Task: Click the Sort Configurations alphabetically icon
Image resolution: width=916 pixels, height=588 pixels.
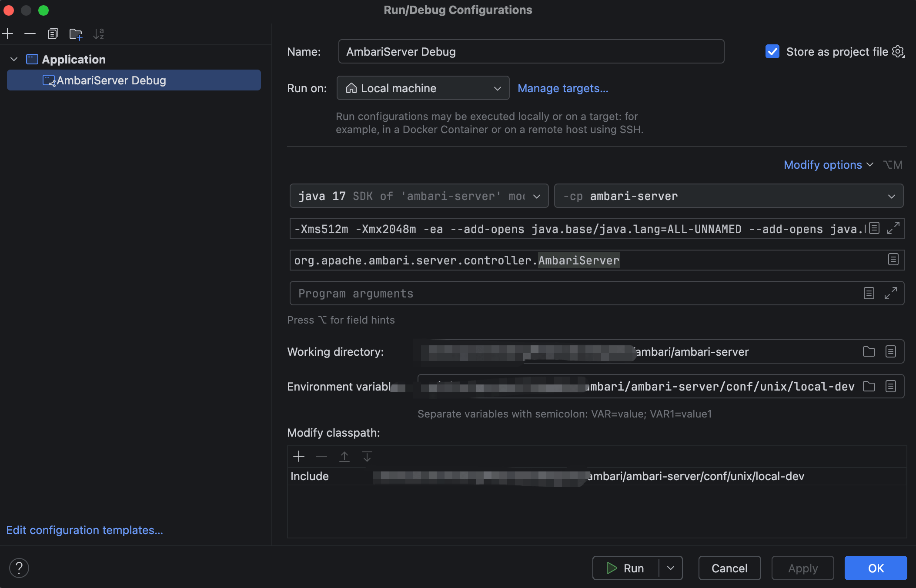Action: (x=99, y=33)
